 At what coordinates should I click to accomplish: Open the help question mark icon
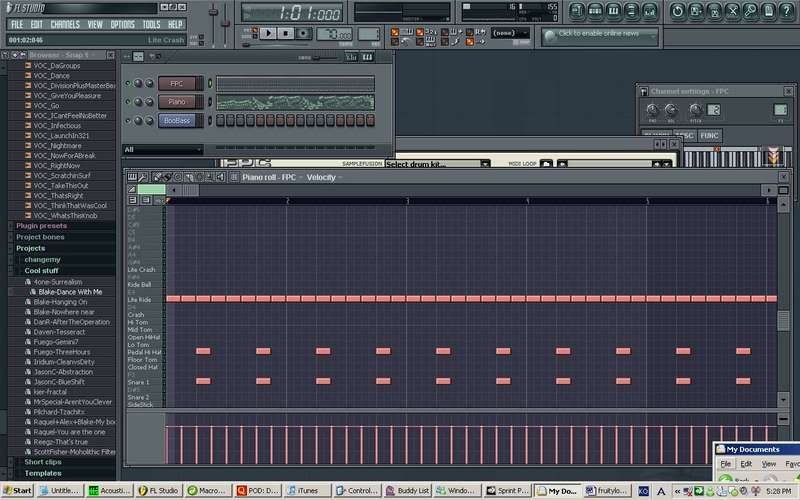tap(787, 11)
